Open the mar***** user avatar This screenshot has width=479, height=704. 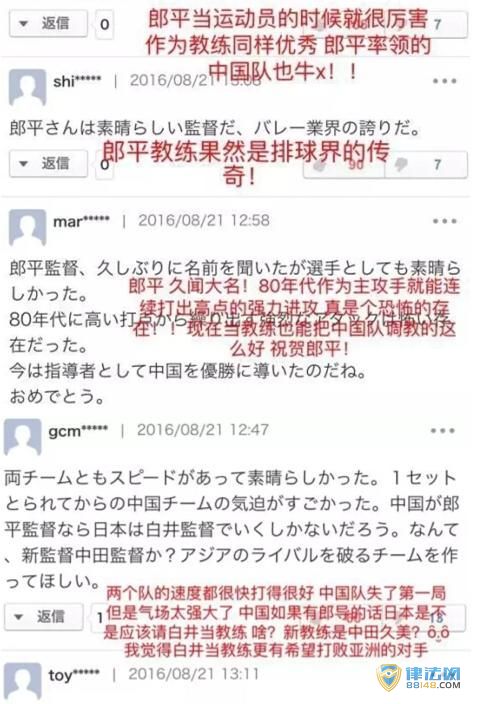[x=27, y=227]
